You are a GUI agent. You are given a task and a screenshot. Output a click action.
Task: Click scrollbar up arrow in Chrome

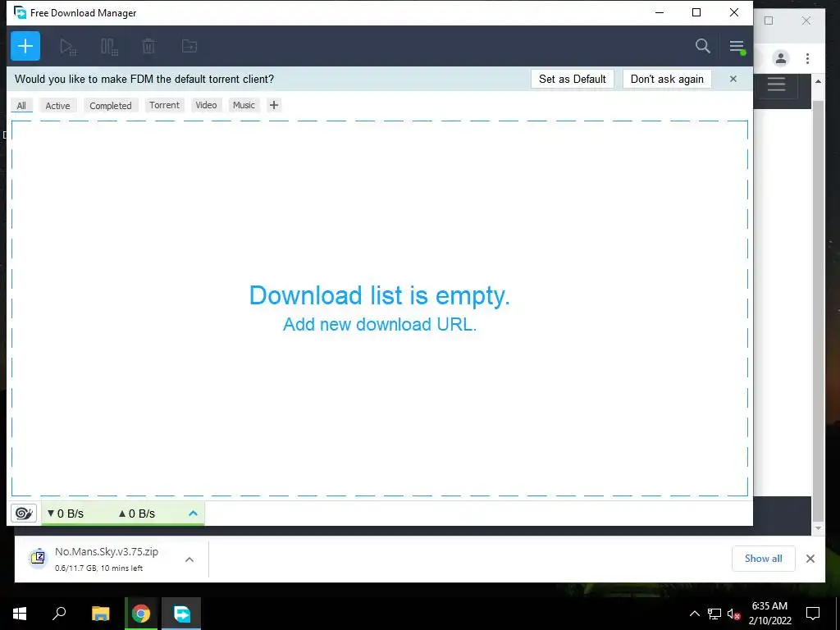coord(818,81)
